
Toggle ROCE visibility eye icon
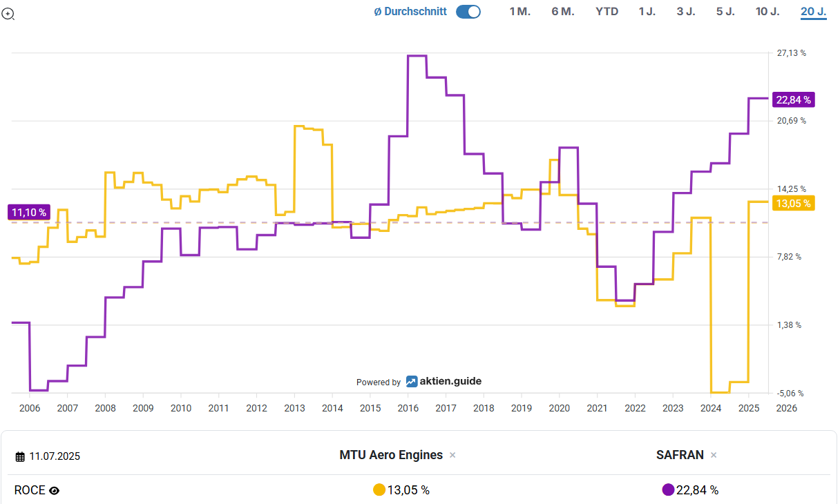coord(55,491)
